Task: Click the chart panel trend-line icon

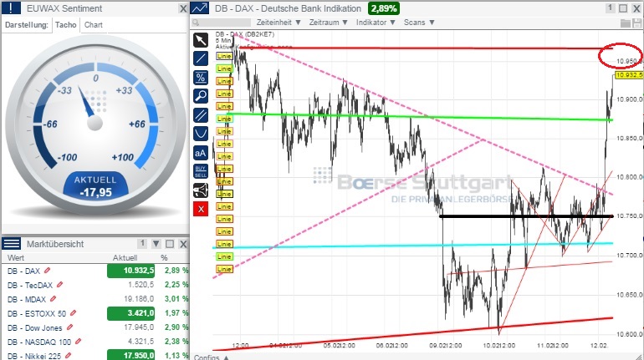Action: click(x=200, y=8)
